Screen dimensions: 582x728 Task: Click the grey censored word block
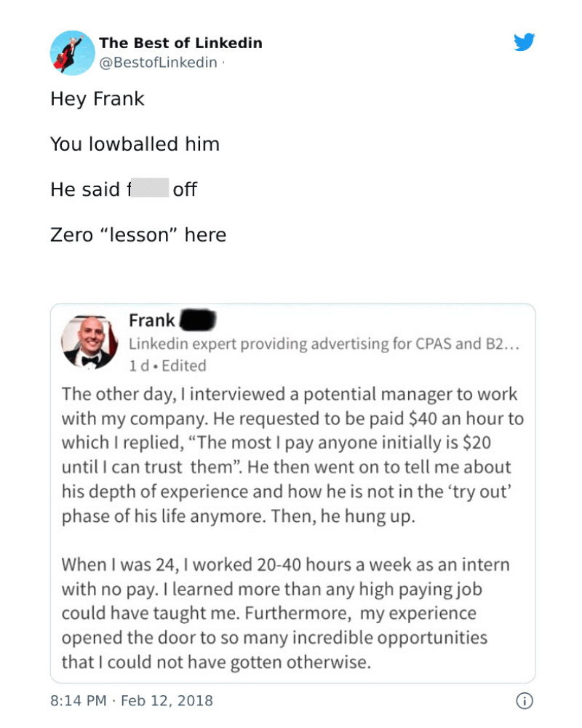[x=150, y=189]
